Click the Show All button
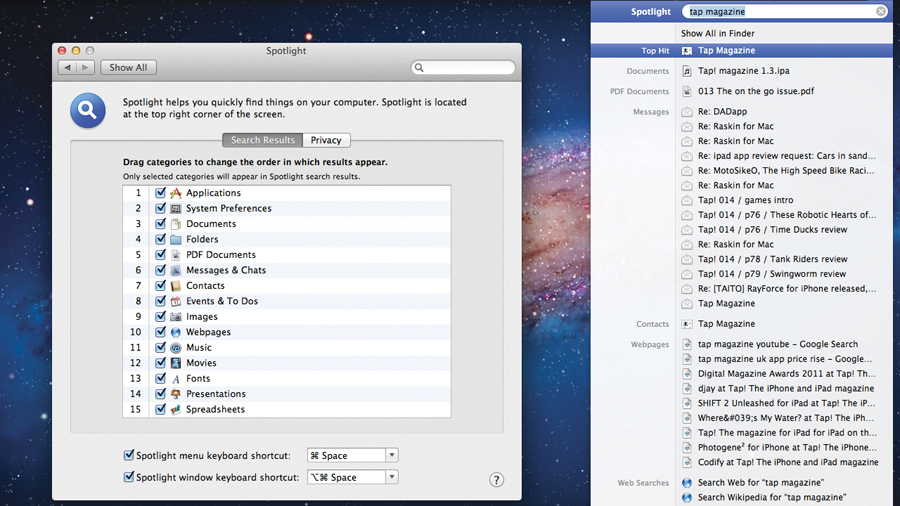Viewport: 900px width, 506px height. (x=129, y=68)
